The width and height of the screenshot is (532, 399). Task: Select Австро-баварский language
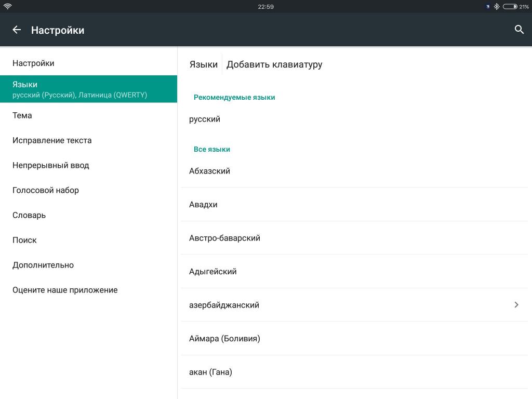tap(354, 238)
